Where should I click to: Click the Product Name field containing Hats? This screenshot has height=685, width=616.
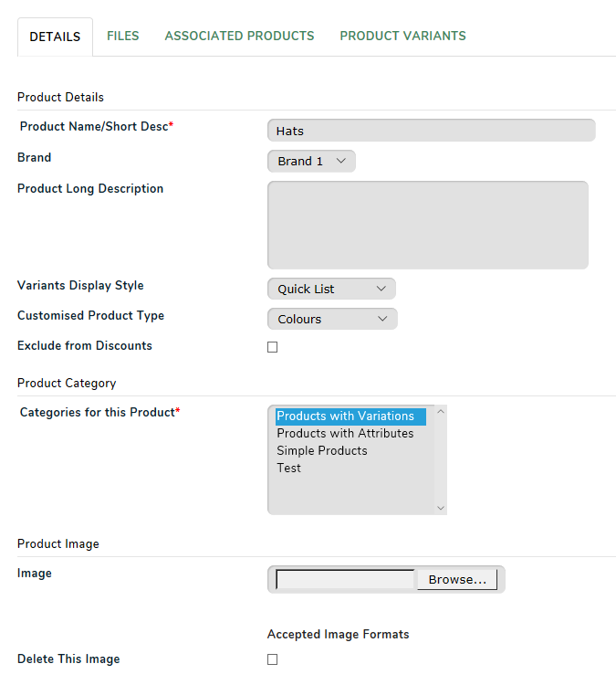click(x=432, y=131)
